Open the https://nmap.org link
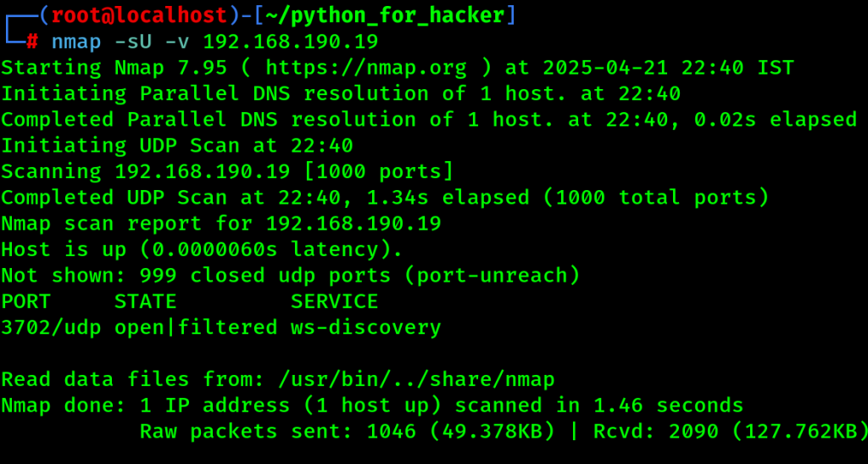Image resolution: width=868 pixels, height=464 pixels. (x=366, y=68)
